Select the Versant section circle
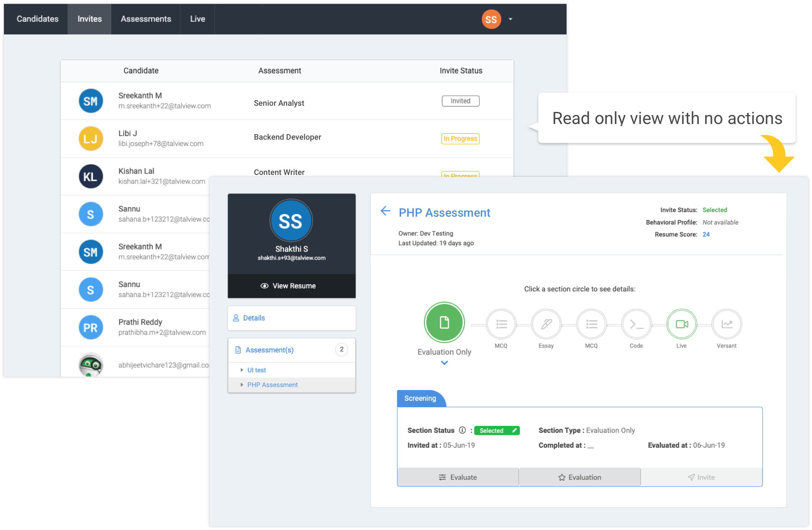 tap(726, 324)
